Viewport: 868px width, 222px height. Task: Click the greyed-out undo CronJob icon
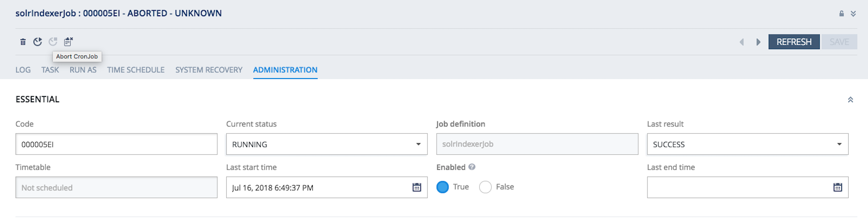[53, 42]
